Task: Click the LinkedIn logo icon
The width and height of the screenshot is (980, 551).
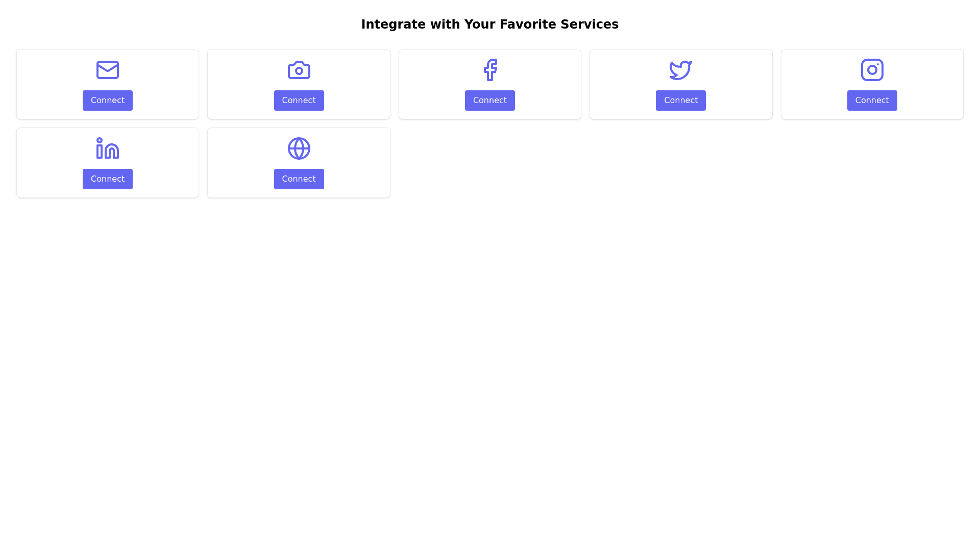Action: 107,148
